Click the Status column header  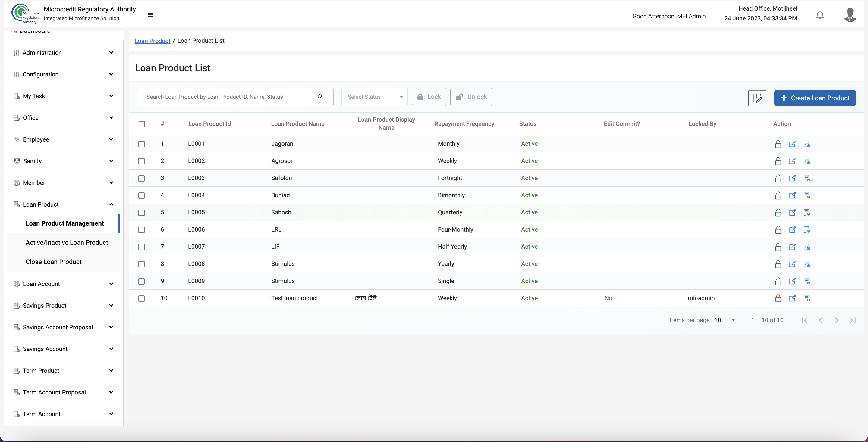coord(527,124)
